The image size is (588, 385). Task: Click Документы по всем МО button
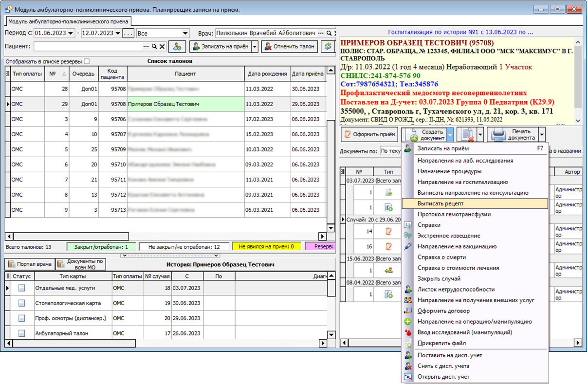click(x=81, y=264)
